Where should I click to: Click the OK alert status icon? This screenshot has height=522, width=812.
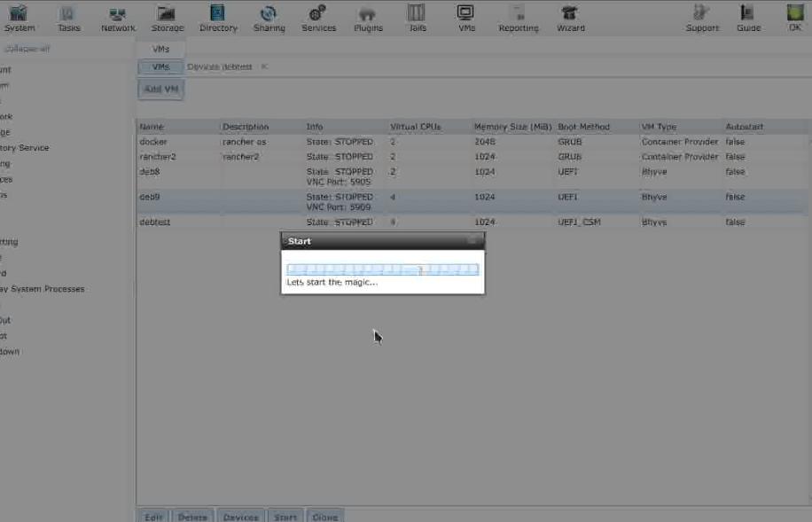click(x=795, y=18)
